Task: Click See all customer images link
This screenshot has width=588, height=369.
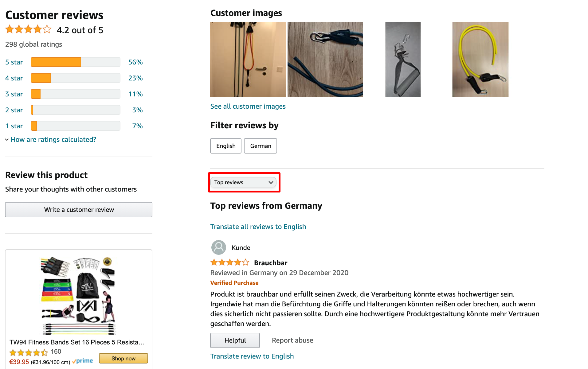Action: coord(248,106)
